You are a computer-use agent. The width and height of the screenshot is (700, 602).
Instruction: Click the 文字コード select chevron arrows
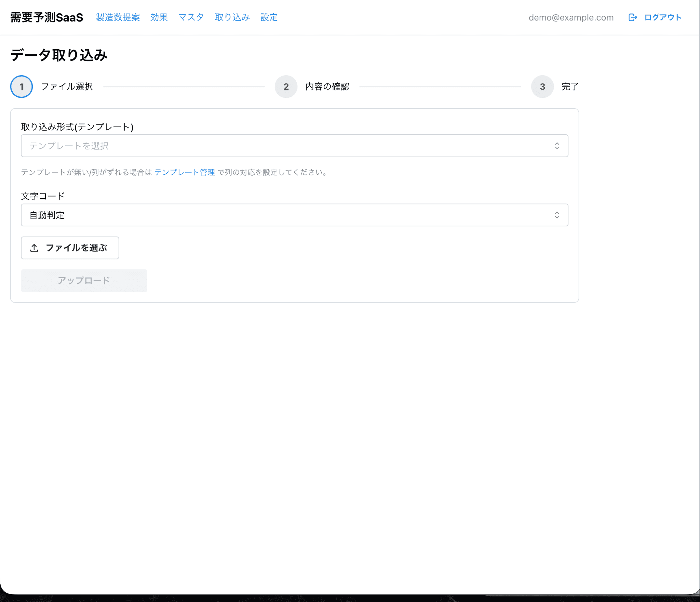pos(557,215)
